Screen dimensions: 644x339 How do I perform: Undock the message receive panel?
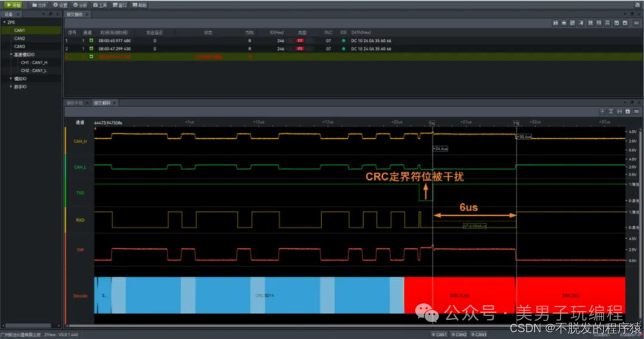[632, 14]
